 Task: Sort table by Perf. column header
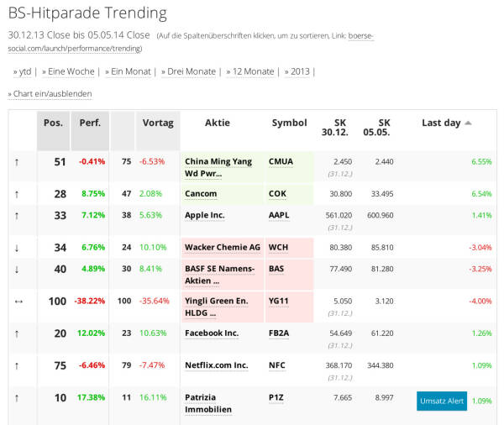coord(90,123)
